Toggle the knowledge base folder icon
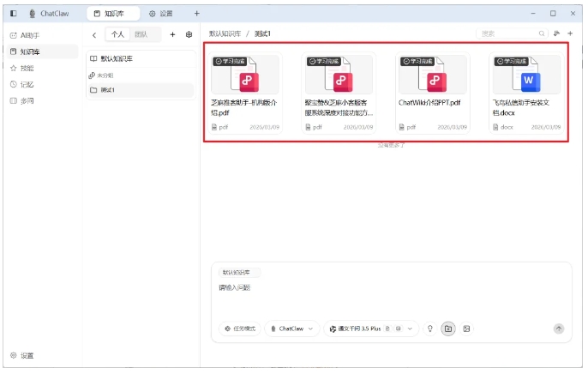The width and height of the screenshot is (588, 374). (x=448, y=329)
